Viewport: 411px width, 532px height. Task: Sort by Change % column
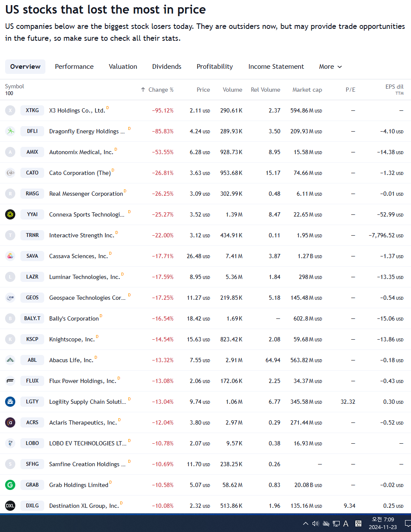pyautogui.click(x=157, y=90)
